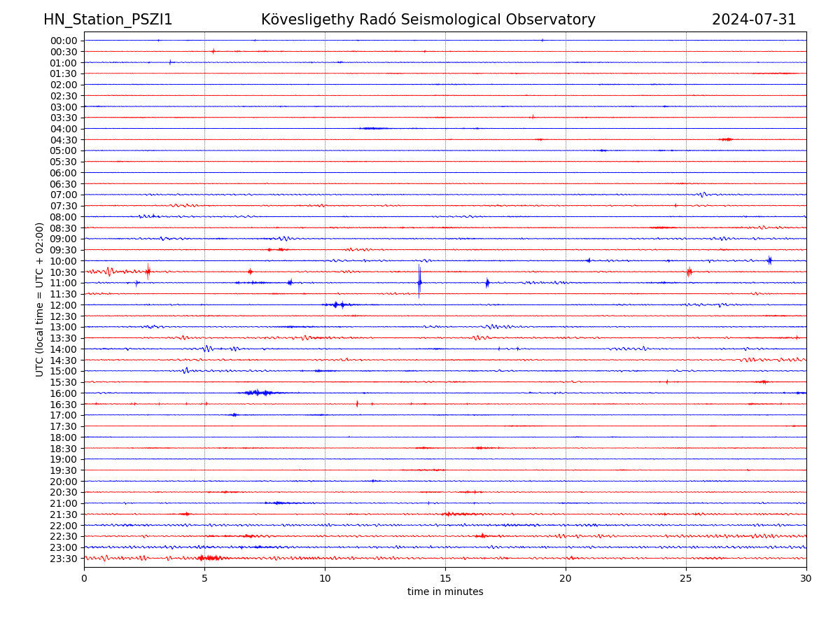840x630 pixels.
Task: Click the 19:30 row time label
Action: pyautogui.click(x=64, y=470)
